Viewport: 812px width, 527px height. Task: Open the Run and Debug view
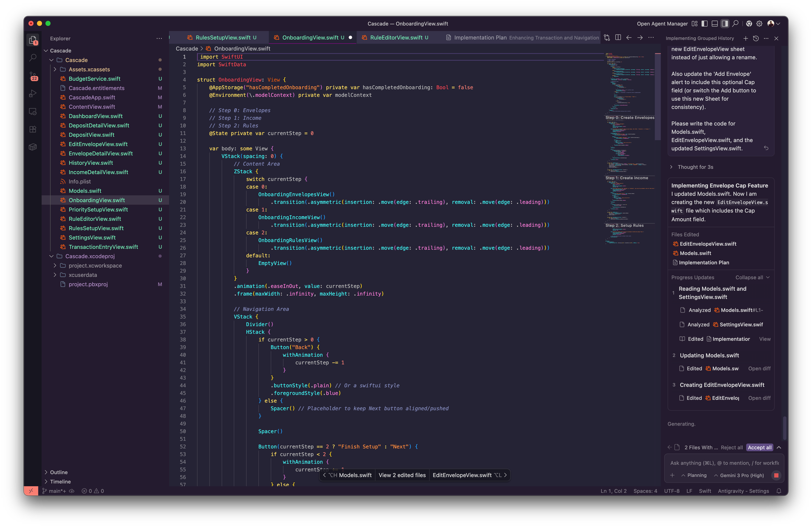pyautogui.click(x=33, y=93)
